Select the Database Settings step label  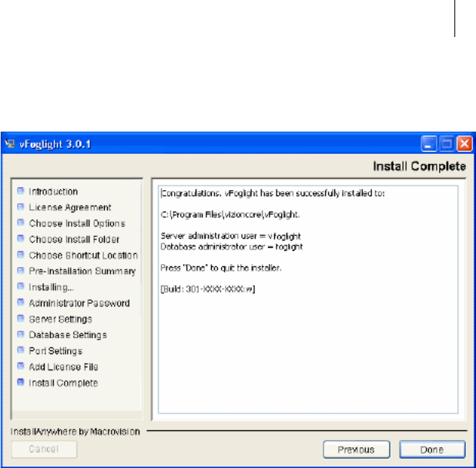click(68, 335)
